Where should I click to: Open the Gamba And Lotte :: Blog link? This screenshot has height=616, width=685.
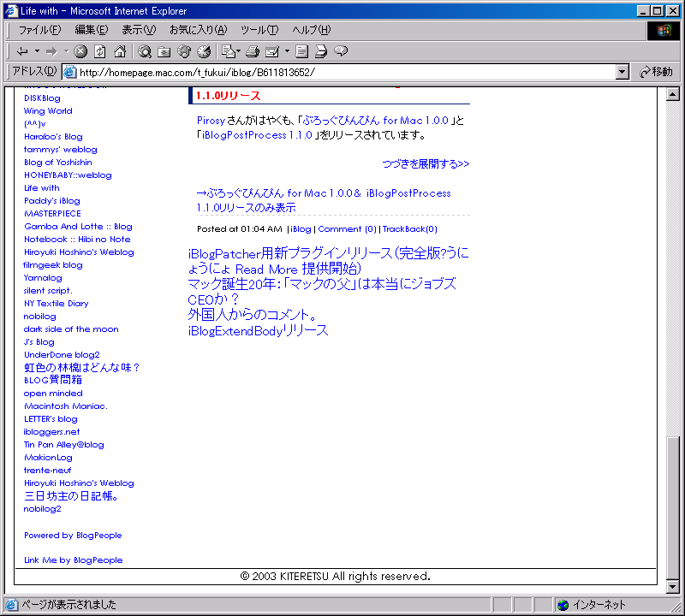(x=78, y=227)
